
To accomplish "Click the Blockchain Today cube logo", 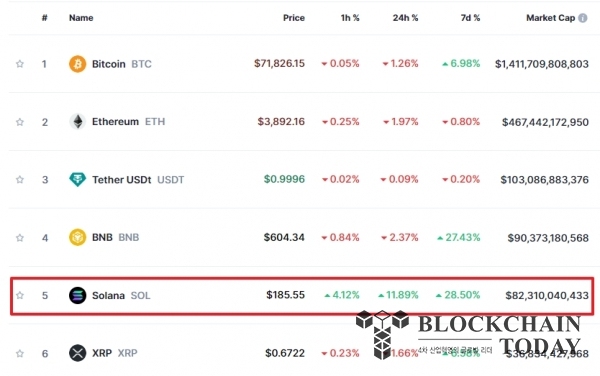I will [x=382, y=335].
